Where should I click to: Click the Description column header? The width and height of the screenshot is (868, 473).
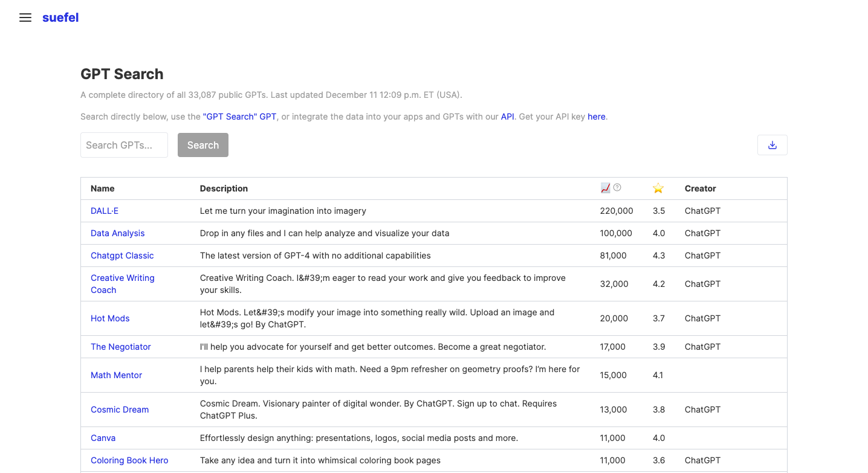(224, 188)
